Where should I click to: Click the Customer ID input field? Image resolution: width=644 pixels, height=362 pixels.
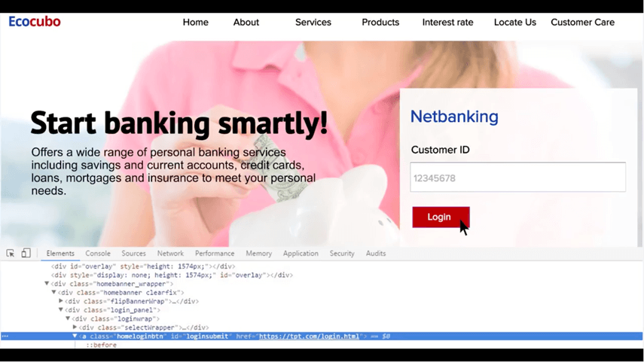click(x=518, y=178)
